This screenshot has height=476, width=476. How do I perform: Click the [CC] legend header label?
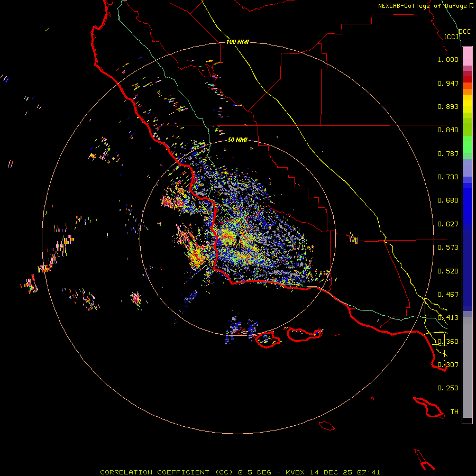[x=451, y=36]
